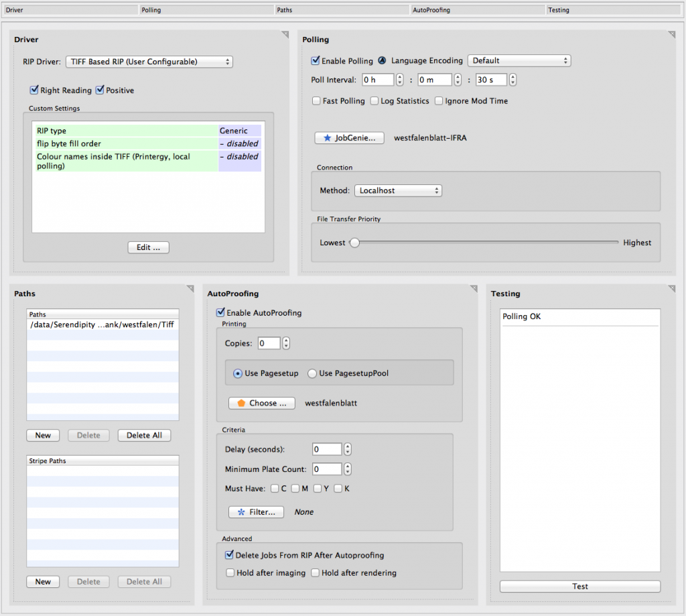Open the RIP Driver dropdown
This screenshot has width=686, height=616.
click(150, 61)
